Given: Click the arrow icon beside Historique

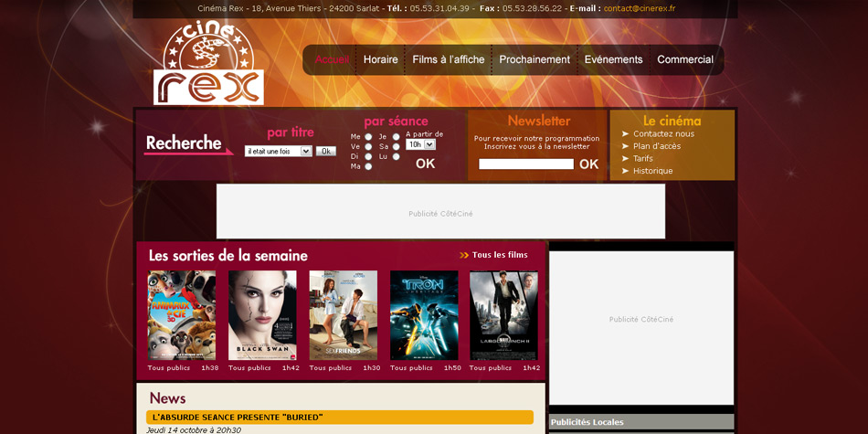Looking at the screenshot, I should click(625, 171).
